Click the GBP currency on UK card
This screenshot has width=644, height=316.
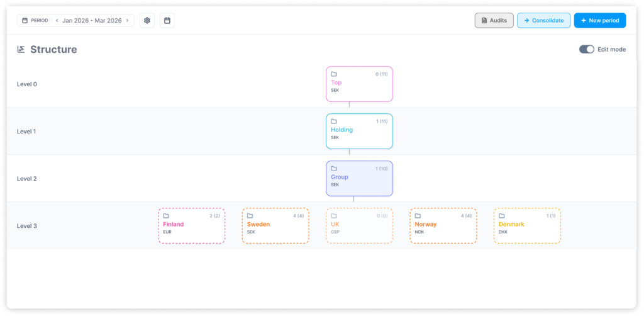point(335,232)
